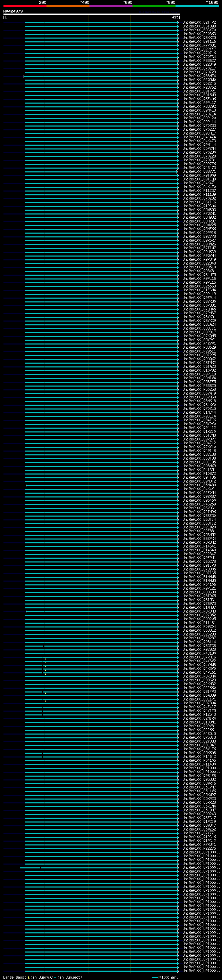222x980 pixels.
Task: Select hit label UniRef100_P33629
Action: point(199,347)
